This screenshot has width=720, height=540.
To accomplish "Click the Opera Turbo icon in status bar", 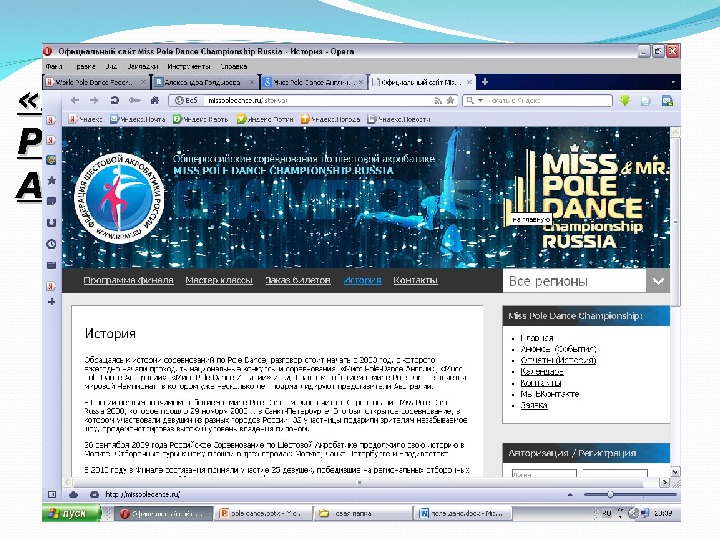I will click(x=94, y=495).
